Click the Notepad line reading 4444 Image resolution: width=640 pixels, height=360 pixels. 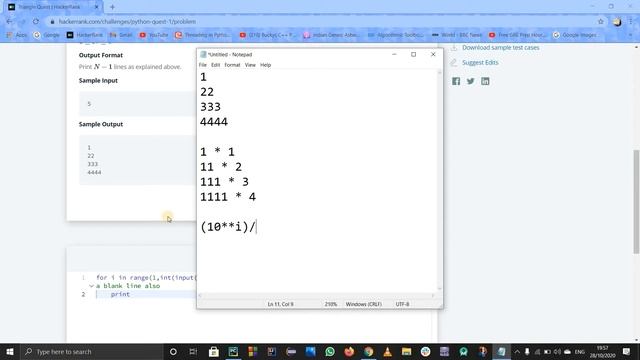point(214,122)
